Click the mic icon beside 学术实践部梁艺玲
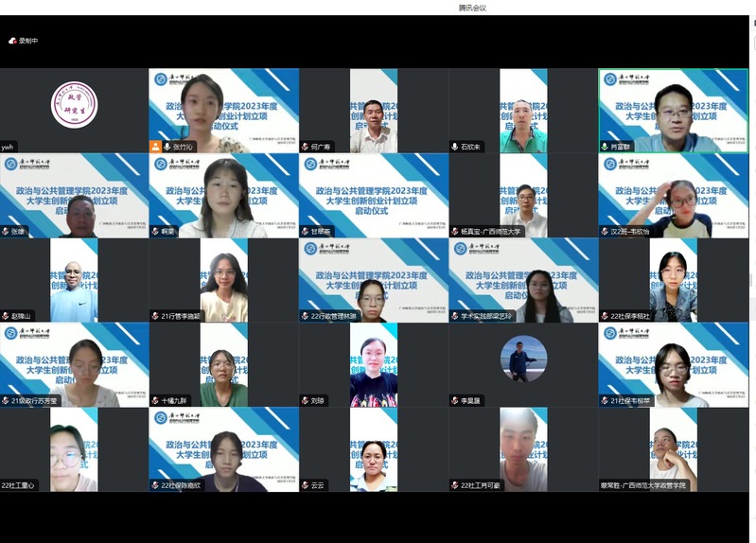 tap(455, 316)
